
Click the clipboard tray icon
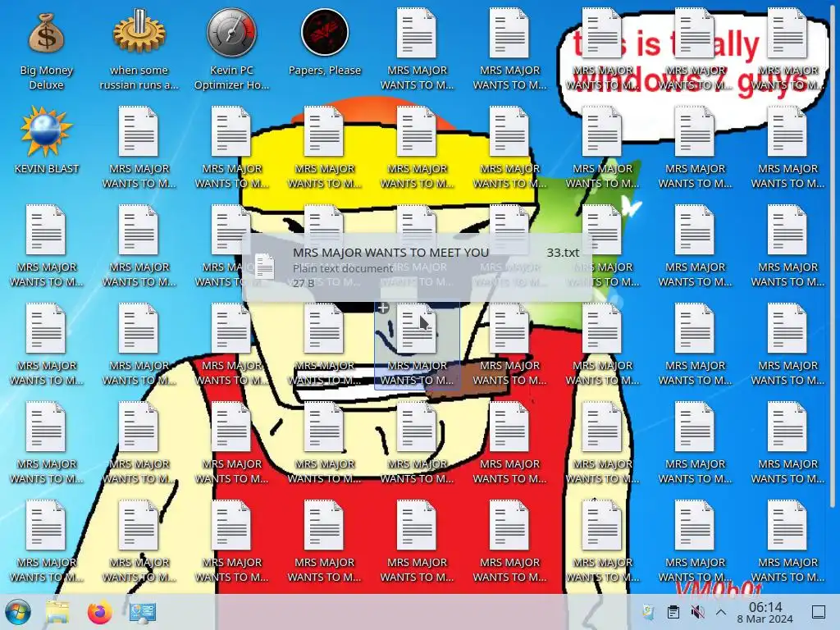[x=673, y=612]
